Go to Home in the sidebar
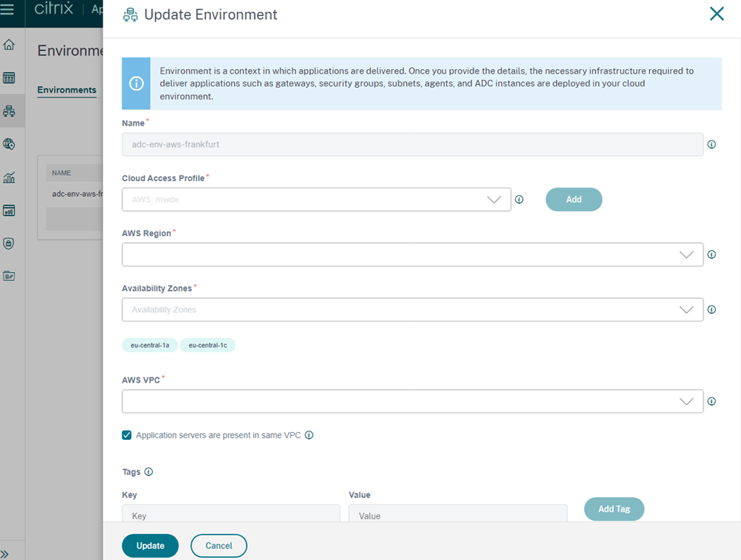Screen dimensions: 741x560 coord(9,45)
